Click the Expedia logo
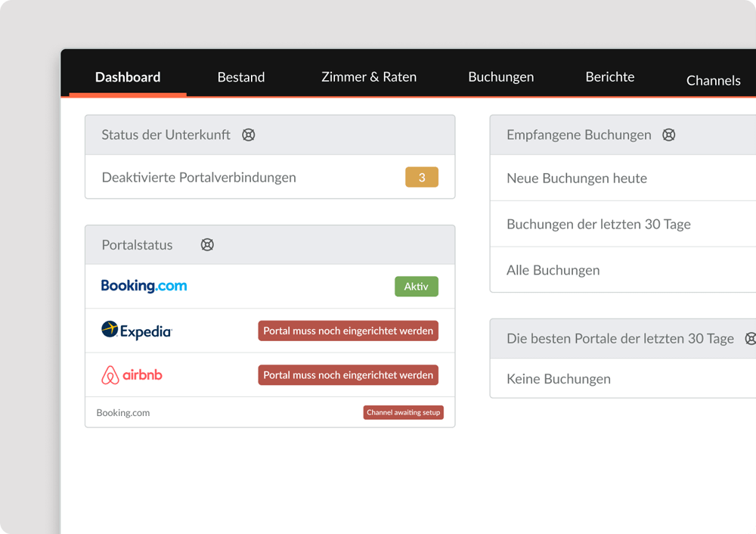The width and height of the screenshot is (756, 534). click(137, 331)
